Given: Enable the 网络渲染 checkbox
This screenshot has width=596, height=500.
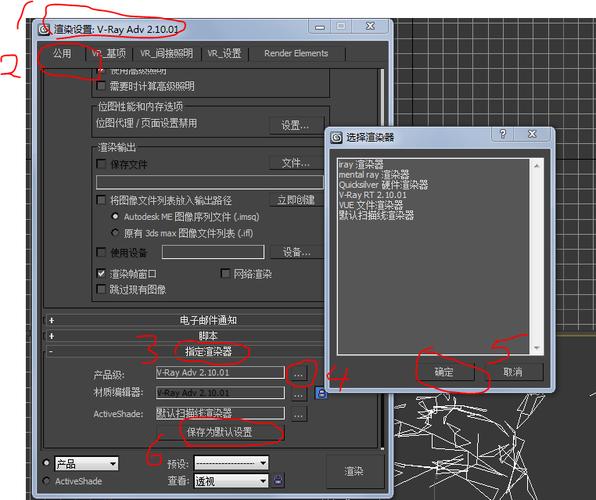Looking at the screenshot, I should pyautogui.click(x=225, y=273).
